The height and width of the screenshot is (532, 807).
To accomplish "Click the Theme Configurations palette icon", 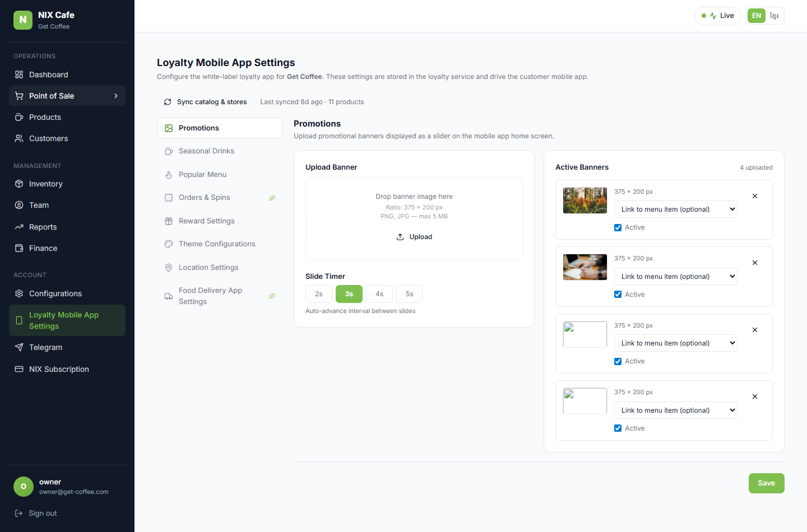I will tap(169, 244).
